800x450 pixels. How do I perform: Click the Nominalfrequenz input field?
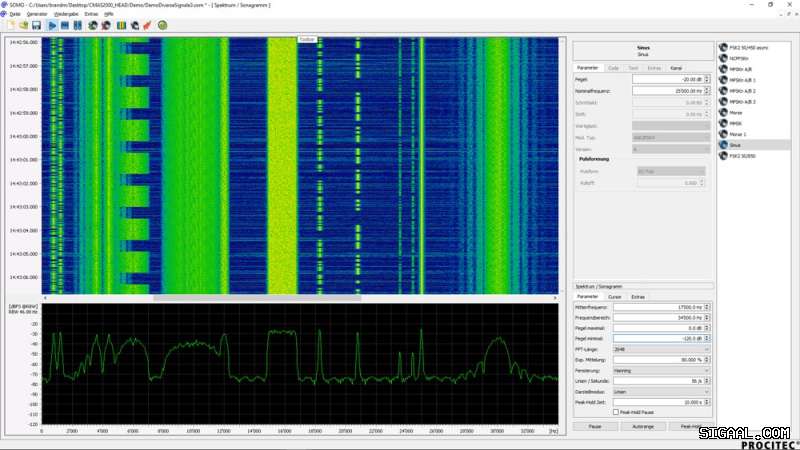point(667,90)
